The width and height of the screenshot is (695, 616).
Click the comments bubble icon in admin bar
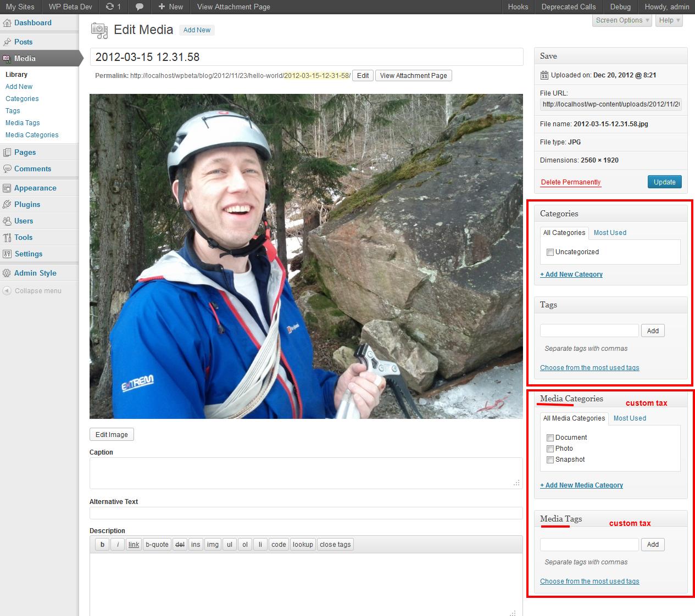point(140,7)
